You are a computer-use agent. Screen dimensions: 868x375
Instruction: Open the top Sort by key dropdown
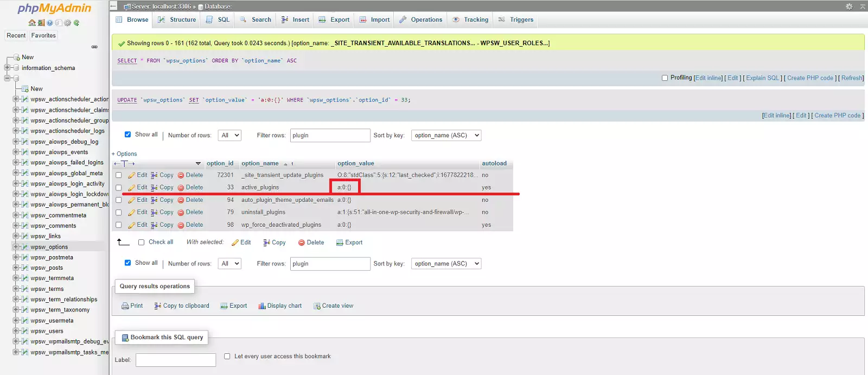446,136
